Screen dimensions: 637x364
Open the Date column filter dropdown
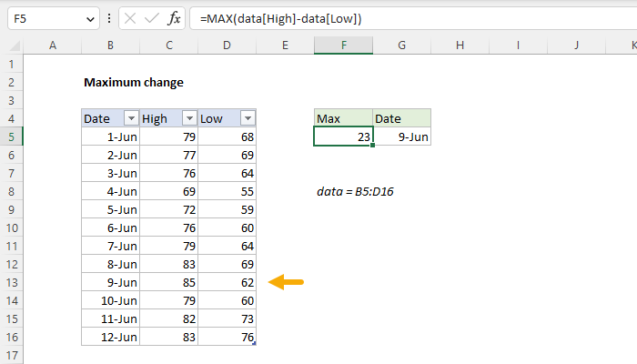coord(131,118)
